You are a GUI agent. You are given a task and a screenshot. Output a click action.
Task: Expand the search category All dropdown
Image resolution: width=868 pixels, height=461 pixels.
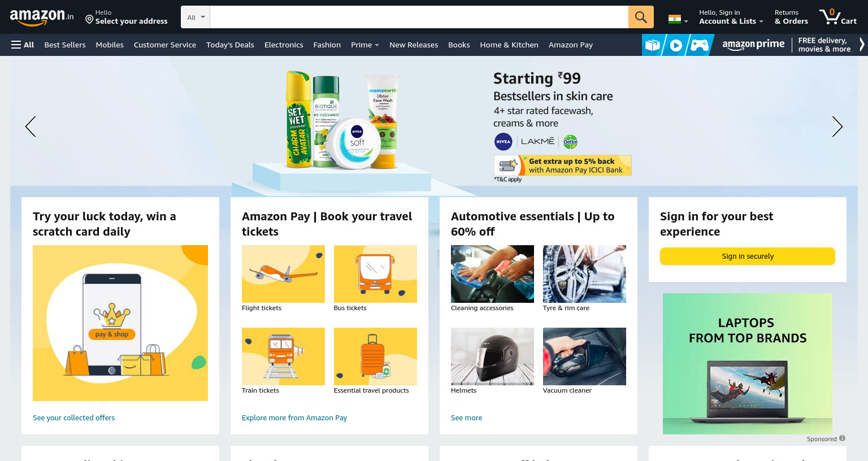point(196,17)
